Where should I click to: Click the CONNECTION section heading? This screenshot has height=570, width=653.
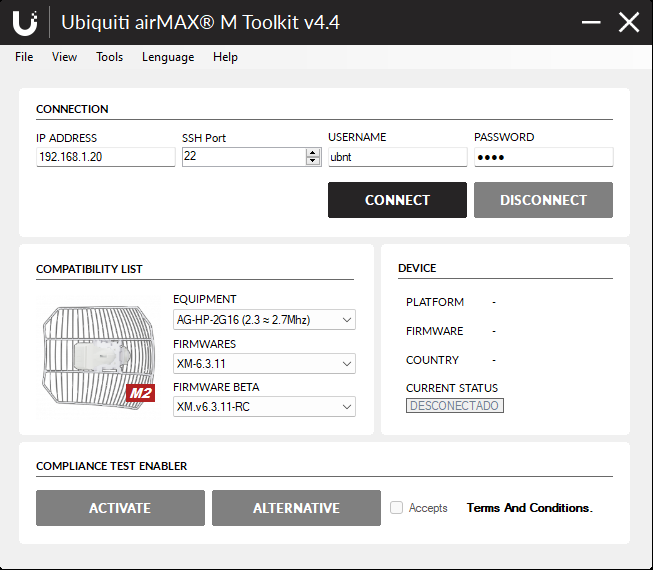click(x=72, y=109)
